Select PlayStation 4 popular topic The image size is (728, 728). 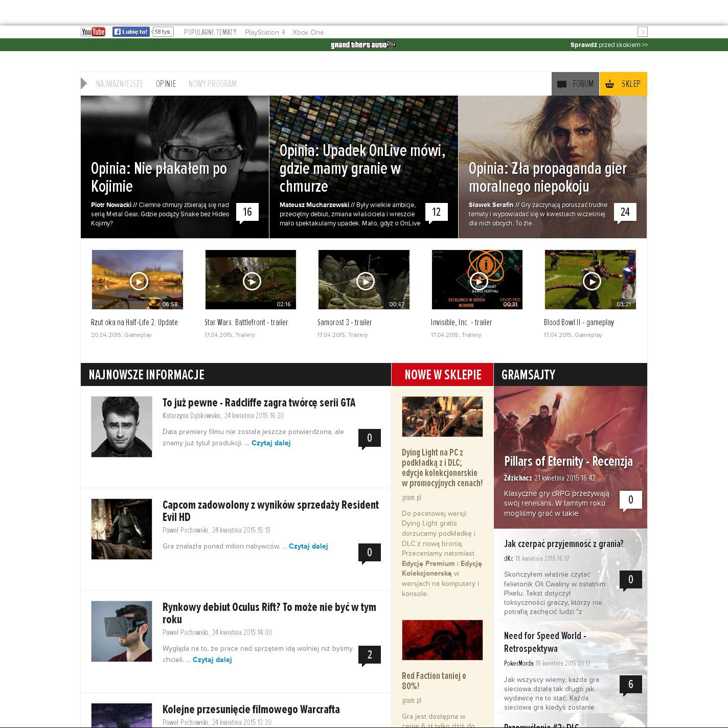(x=264, y=32)
